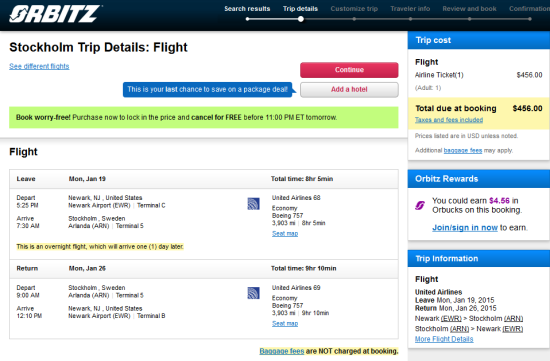Viewport: 550px width, 361px height.
Task: Open seat map for United Airlines 68
Action: point(285,234)
